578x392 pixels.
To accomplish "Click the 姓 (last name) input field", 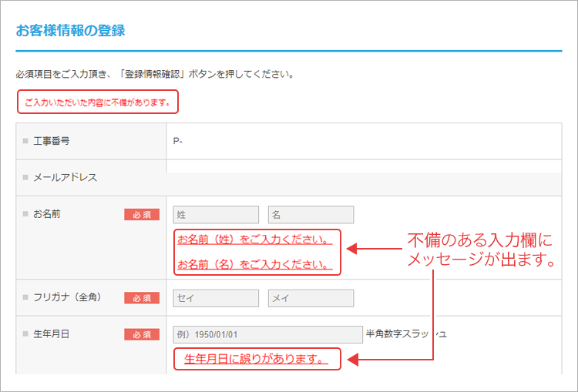I will click(x=216, y=215).
